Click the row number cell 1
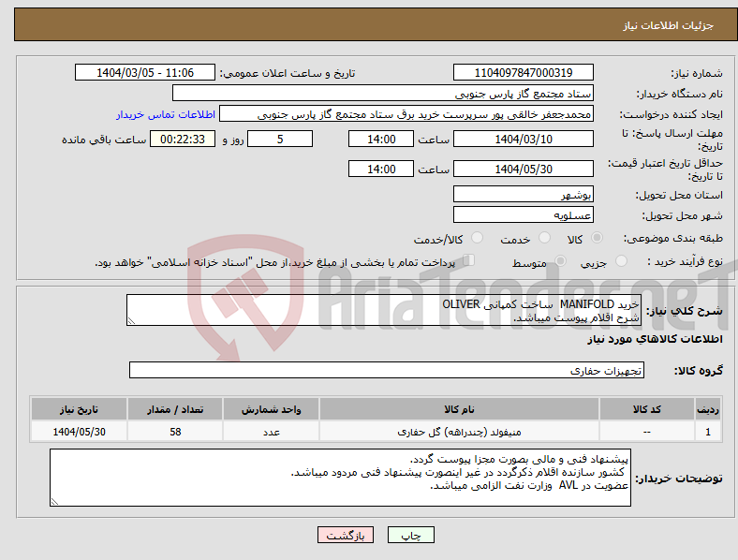The height and width of the screenshot is (560, 738). [708, 432]
